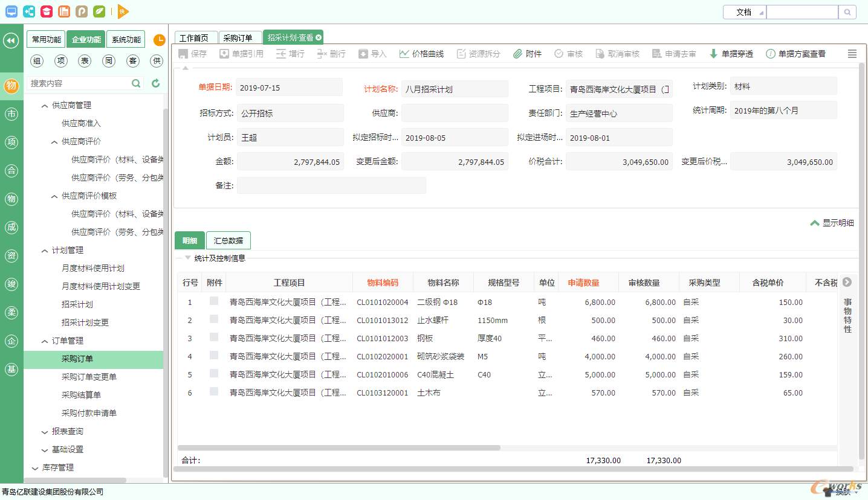Open the 合 sidebar module
The height and width of the screenshot is (500, 868).
coord(11,171)
